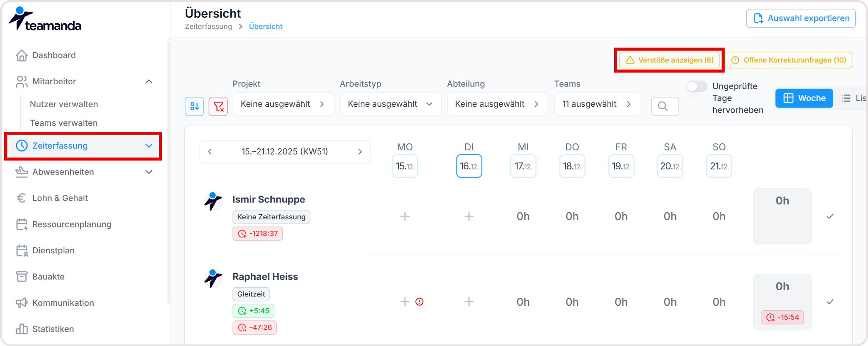Screen dimensions: 868x346
Task: Open the Abteilung filter dropdown
Action: click(x=498, y=104)
